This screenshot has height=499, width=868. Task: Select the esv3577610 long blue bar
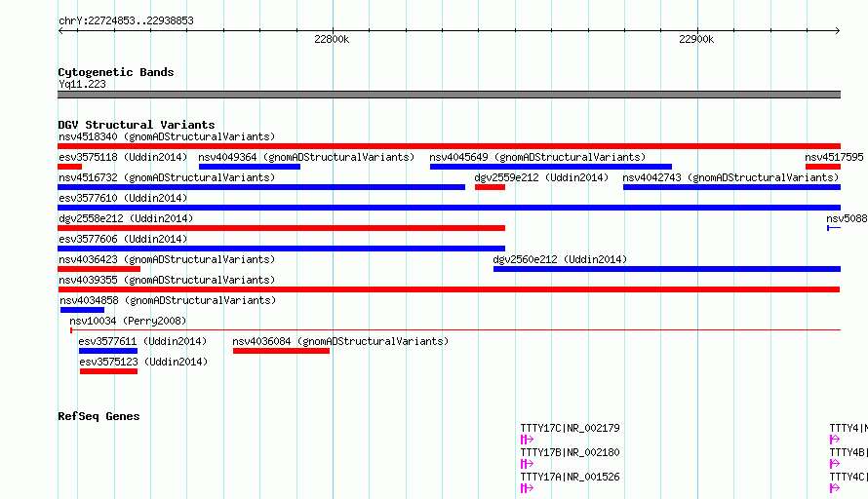coord(449,208)
